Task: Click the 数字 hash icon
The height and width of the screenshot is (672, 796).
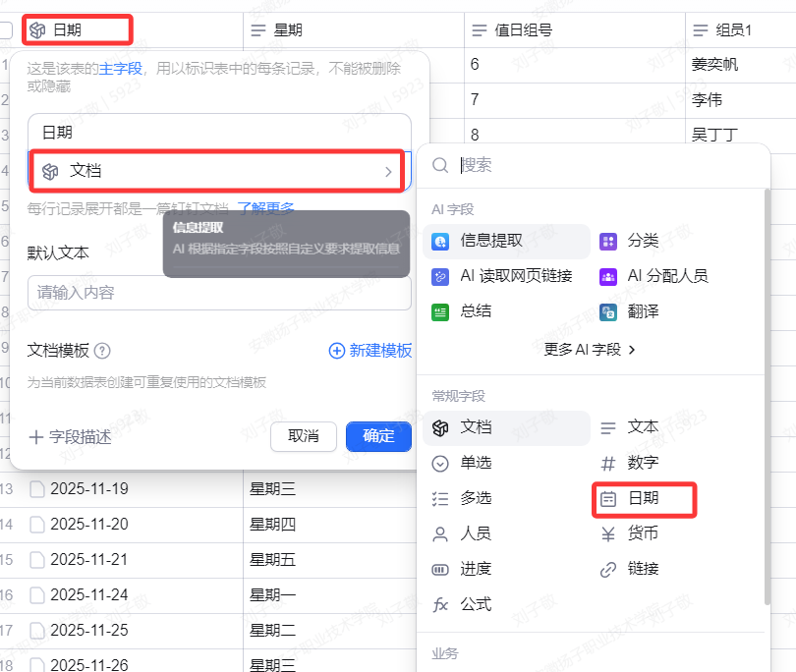Action: (x=607, y=464)
